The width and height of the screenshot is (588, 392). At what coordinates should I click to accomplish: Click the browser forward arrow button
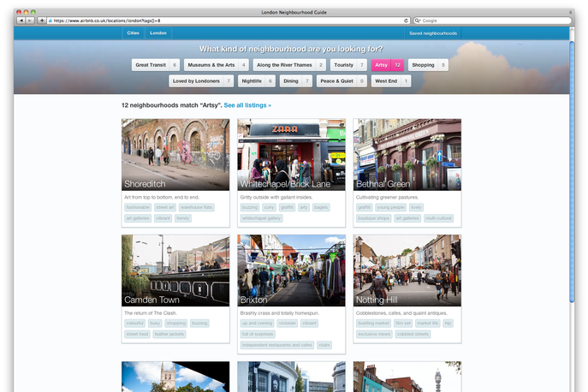click(x=31, y=20)
